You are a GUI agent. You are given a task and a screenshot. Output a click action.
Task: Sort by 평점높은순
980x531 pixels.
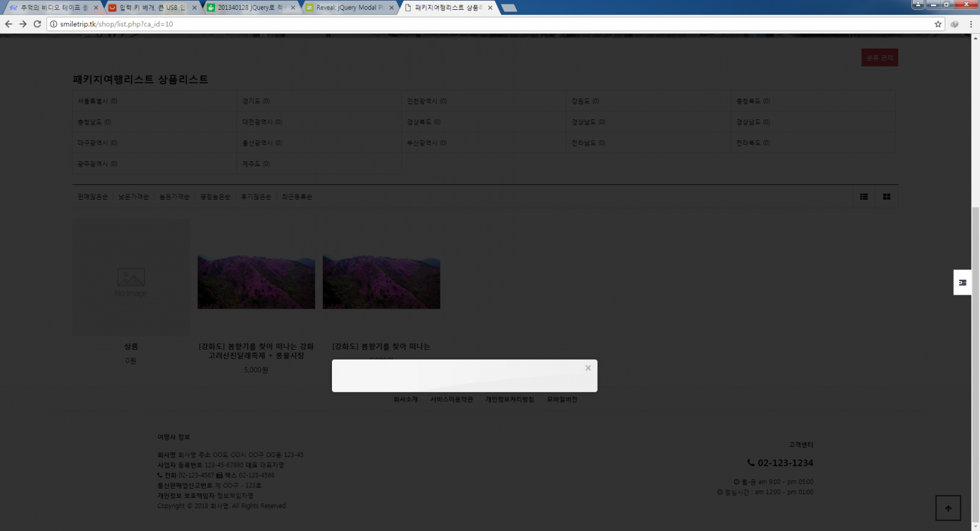(216, 197)
